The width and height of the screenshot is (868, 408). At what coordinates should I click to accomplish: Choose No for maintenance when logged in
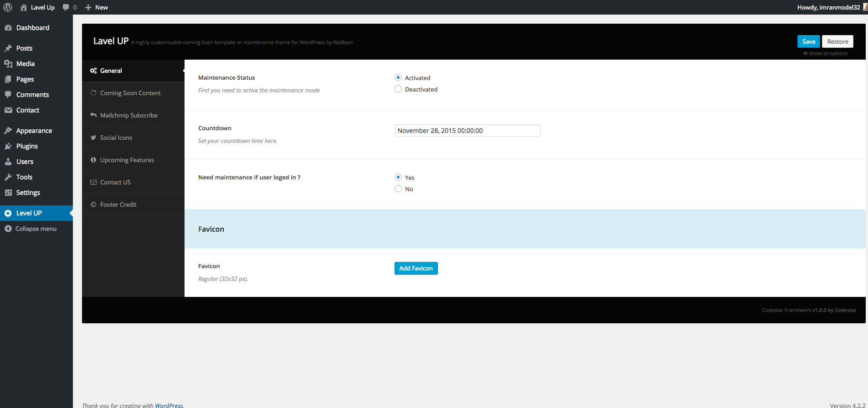pyautogui.click(x=398, y=189)
